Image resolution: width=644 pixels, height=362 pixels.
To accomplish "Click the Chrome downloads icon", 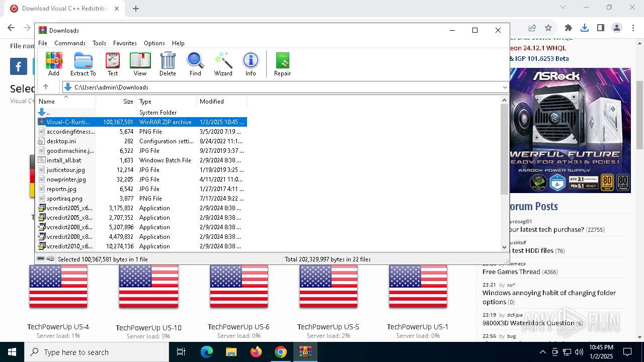I will click(585, 28).
